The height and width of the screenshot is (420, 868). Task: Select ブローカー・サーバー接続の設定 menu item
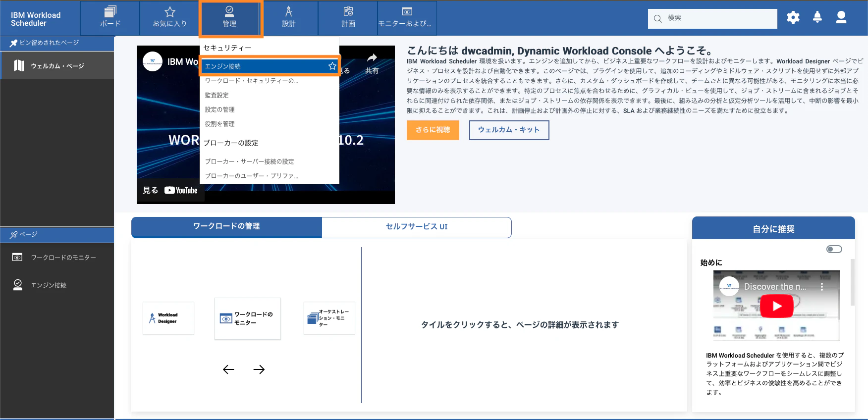coord(250,161)
